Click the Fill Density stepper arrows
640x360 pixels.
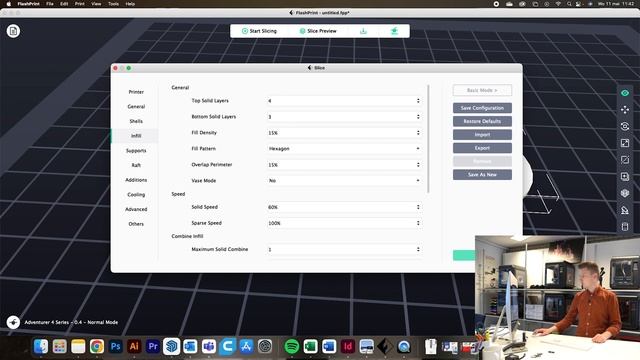(x=418, y=133)
